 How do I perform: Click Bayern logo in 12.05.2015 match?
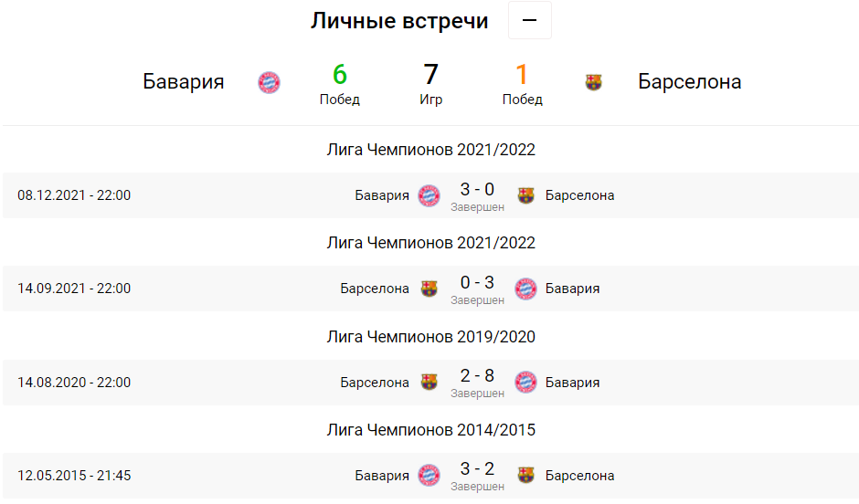click(429, 476)
